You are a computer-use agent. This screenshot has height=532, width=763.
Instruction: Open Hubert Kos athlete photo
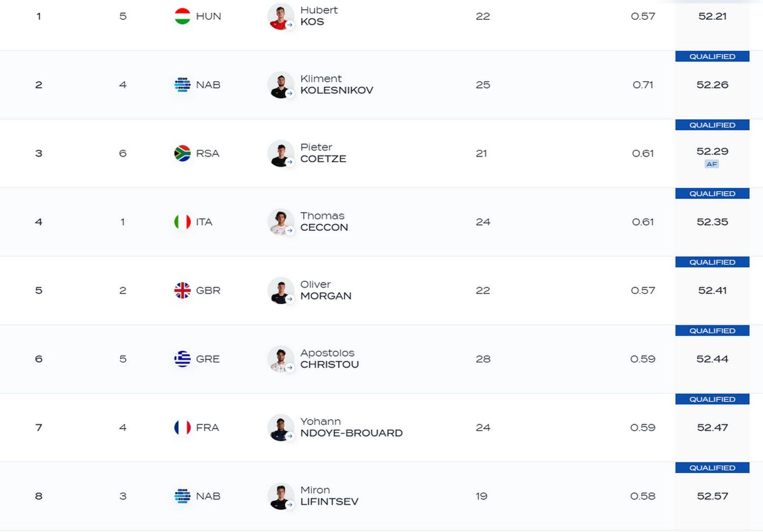pyautogui.click(x=281, y=16)
